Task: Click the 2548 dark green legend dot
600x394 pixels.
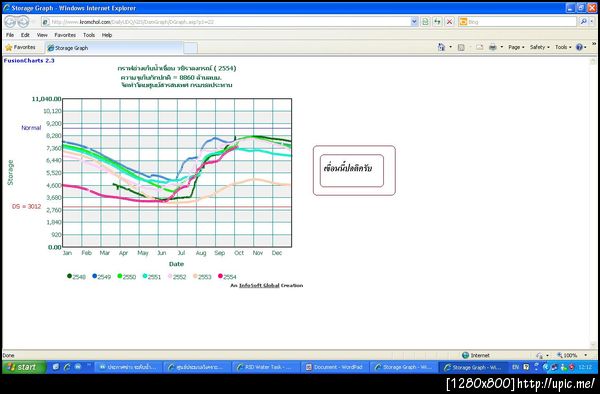Action: point(69,276)
